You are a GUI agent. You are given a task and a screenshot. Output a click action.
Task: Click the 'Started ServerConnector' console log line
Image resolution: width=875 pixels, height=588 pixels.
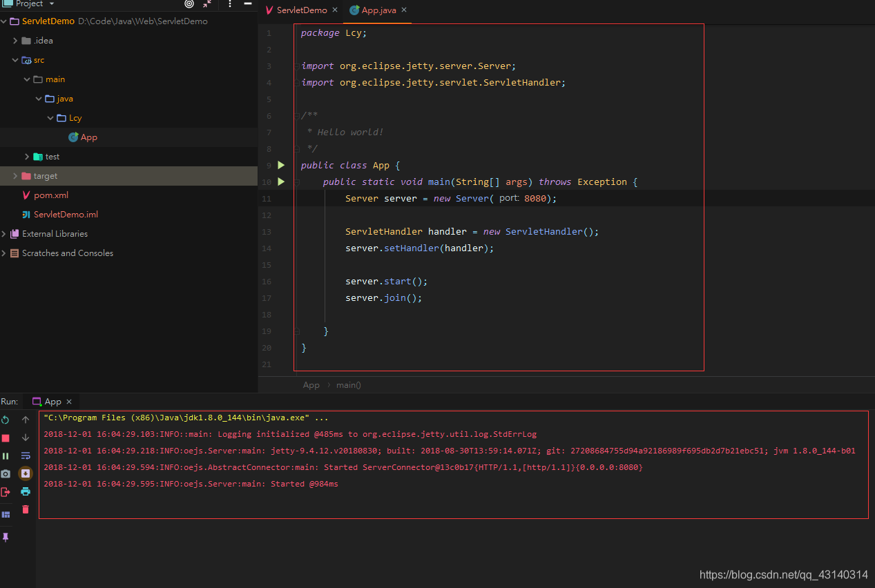[343, 468]
